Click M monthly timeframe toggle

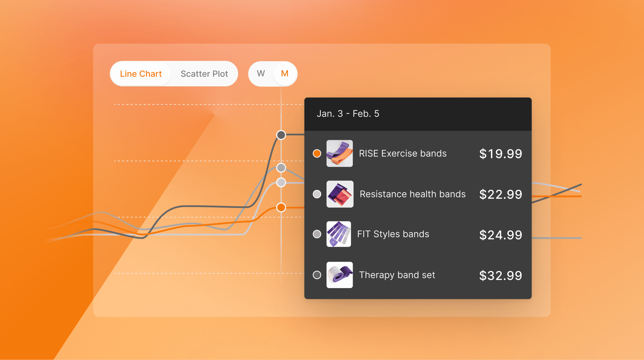(x=287, y=73)
